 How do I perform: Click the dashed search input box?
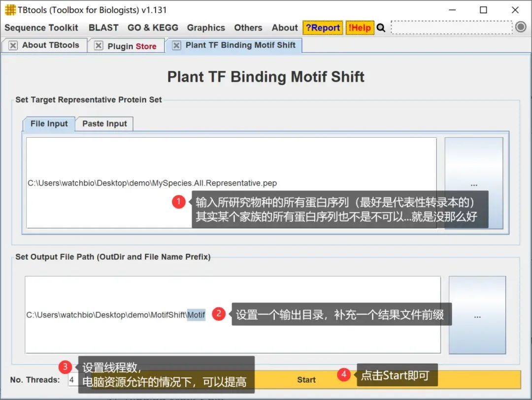[452, 28]
